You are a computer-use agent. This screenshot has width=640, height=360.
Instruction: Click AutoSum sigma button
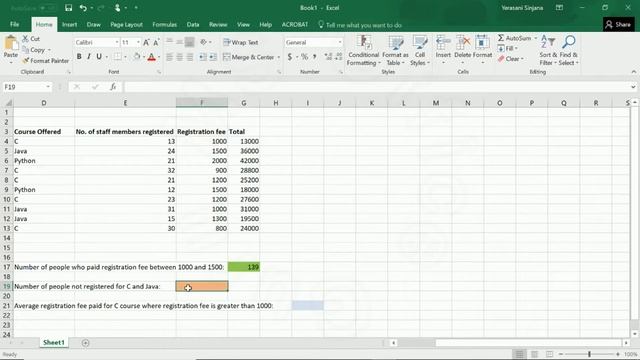click(x=514, y=38)
